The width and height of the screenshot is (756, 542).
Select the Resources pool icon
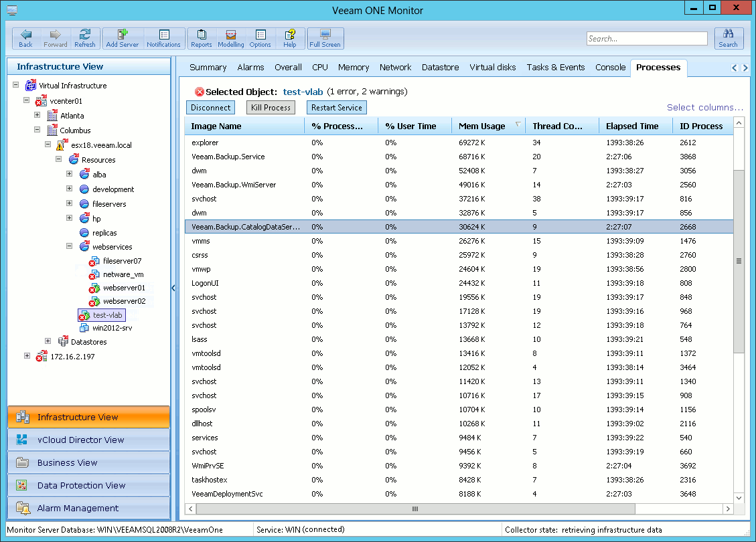[73, 159]
